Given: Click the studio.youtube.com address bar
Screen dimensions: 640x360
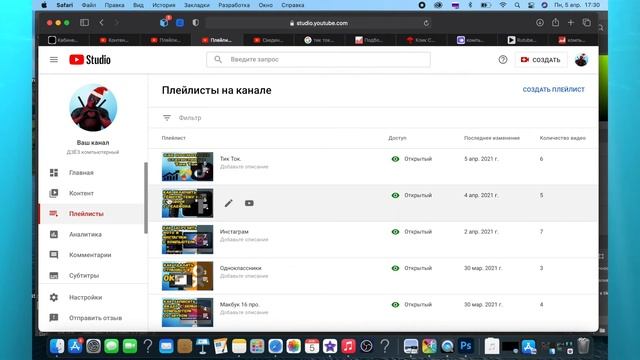Looking at the screenshot, I should [x=318, y=23].
